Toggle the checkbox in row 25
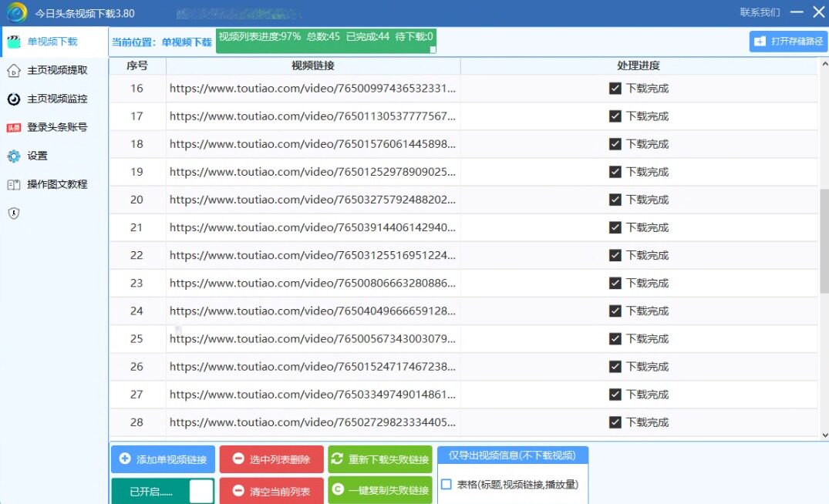 coord(615,338)
